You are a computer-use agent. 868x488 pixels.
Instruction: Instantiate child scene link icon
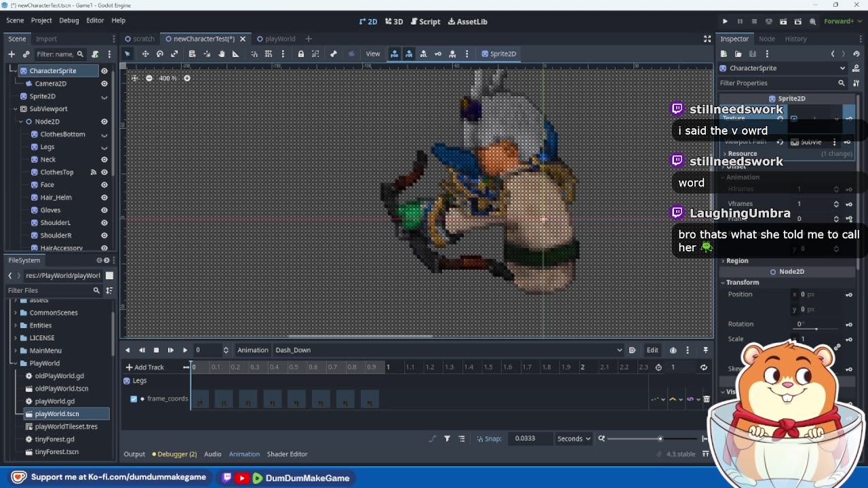coord(26,54)
